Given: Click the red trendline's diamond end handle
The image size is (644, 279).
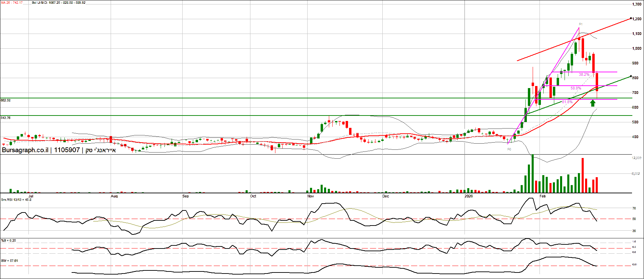Looking at the screenshot, I should (631, 19).
